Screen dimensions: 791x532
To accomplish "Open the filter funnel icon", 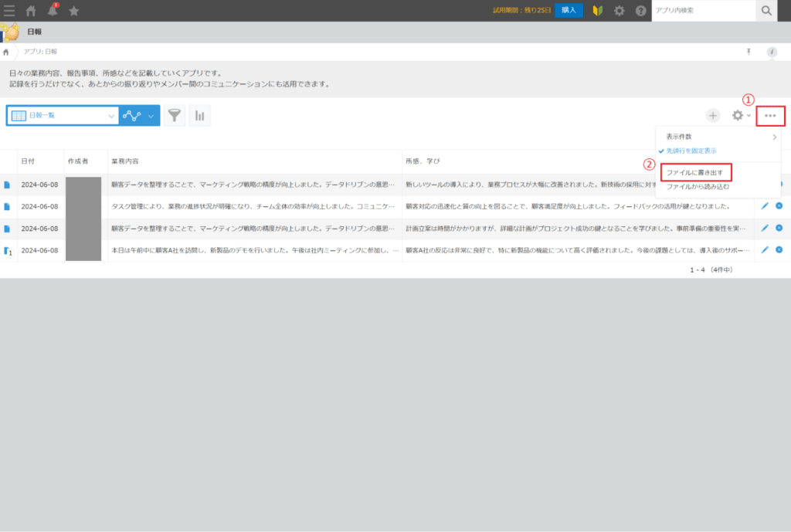I will [x=174, y=116].
